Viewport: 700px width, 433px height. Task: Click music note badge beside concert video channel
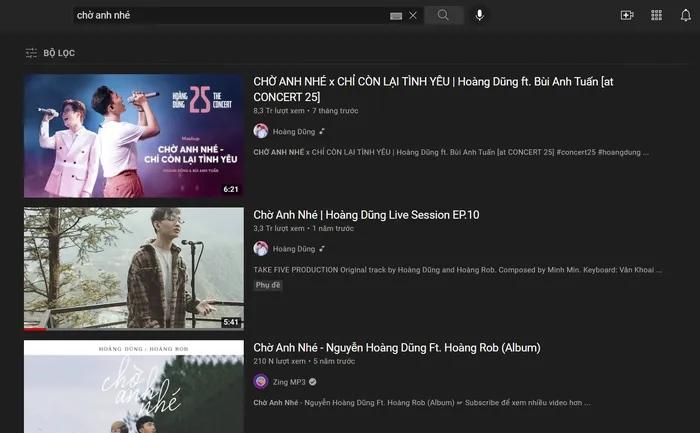tap(322, 131)
